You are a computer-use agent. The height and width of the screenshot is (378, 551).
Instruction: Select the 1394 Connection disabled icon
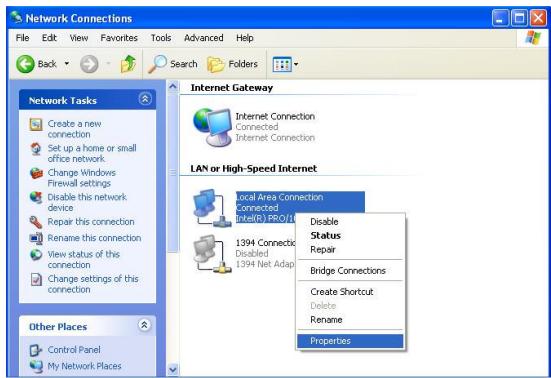pyautogui.click(x=212, y=254)
